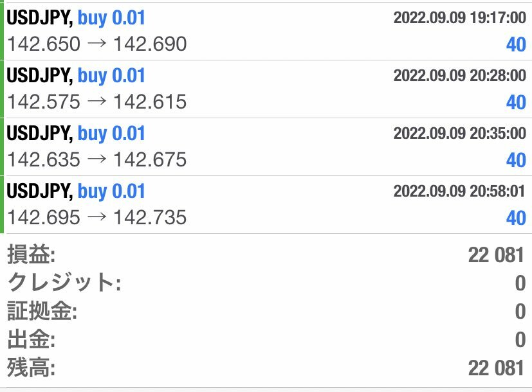
Task: Tap the 残高 label
Action: click(31, 368)
